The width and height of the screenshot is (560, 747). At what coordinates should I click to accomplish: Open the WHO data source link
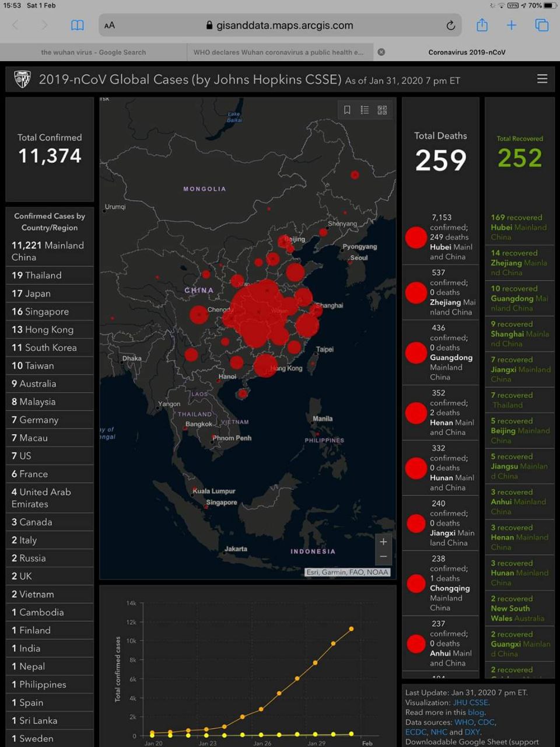click(x=464, y=722)
